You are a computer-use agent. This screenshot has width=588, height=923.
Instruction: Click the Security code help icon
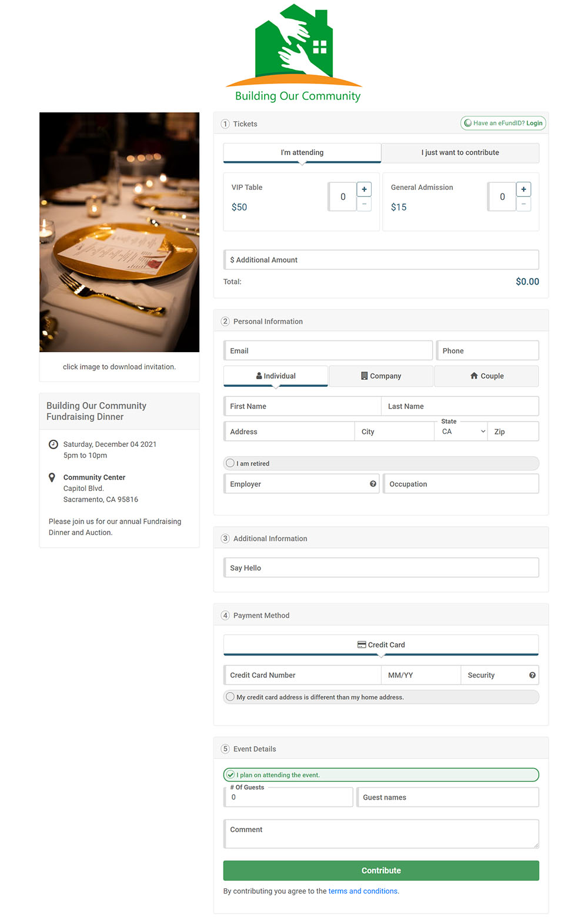point(532,675)
